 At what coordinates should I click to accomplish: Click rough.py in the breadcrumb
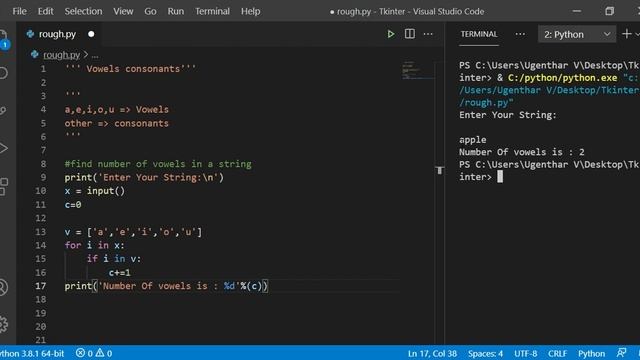tap(61, 55)
